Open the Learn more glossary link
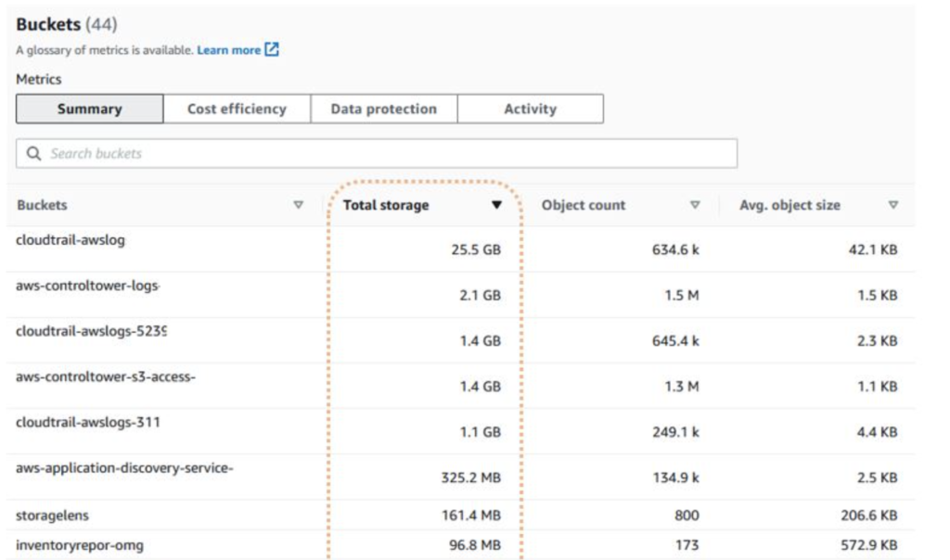The image size is (950, 560). [228, 50]
